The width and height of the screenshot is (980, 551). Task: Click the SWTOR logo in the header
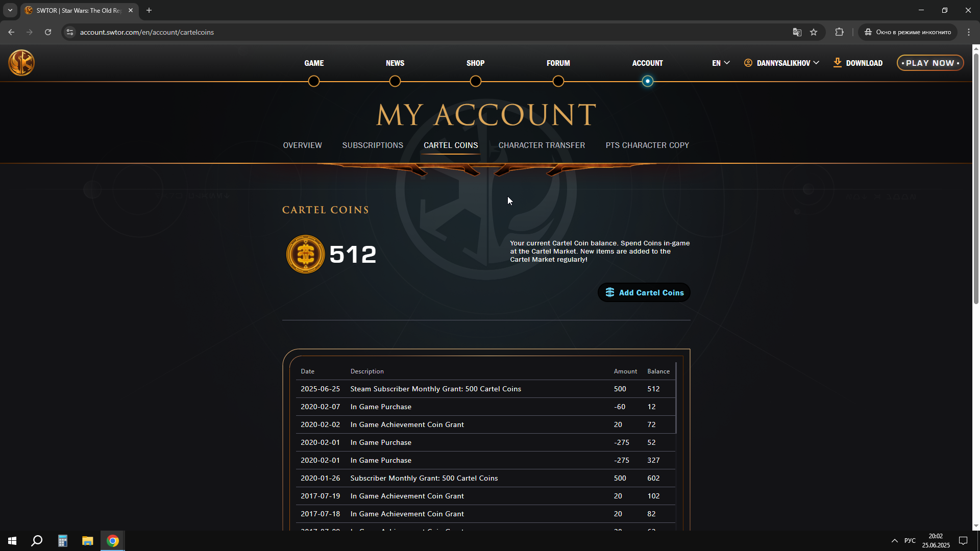[x=21, y=63]
